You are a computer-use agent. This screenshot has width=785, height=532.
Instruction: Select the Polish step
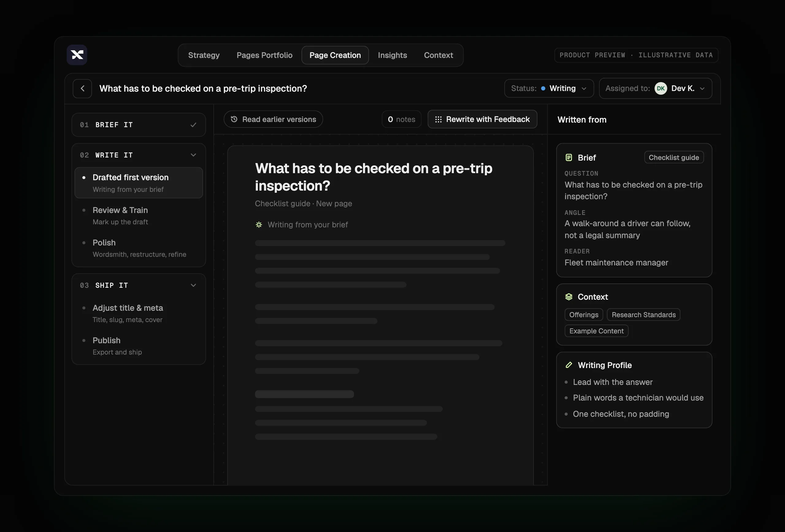(x=139, y=248)
